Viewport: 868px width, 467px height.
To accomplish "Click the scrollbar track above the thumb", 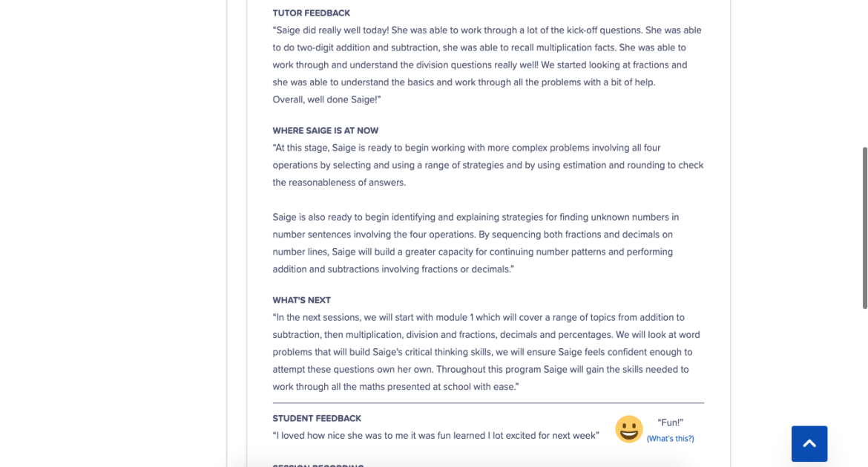I will pyautogui.click(x=864, y=74).
